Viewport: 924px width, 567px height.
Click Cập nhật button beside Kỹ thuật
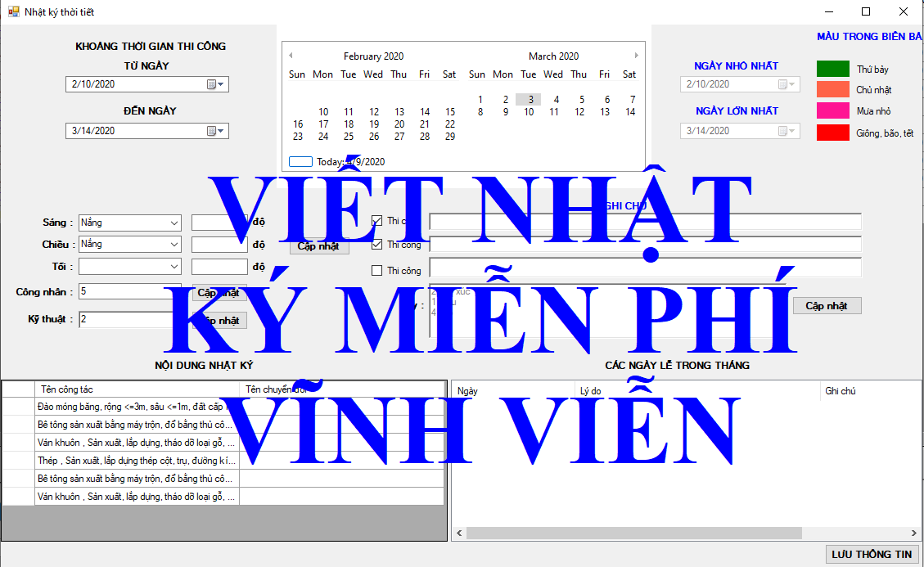tap(219, 320)
